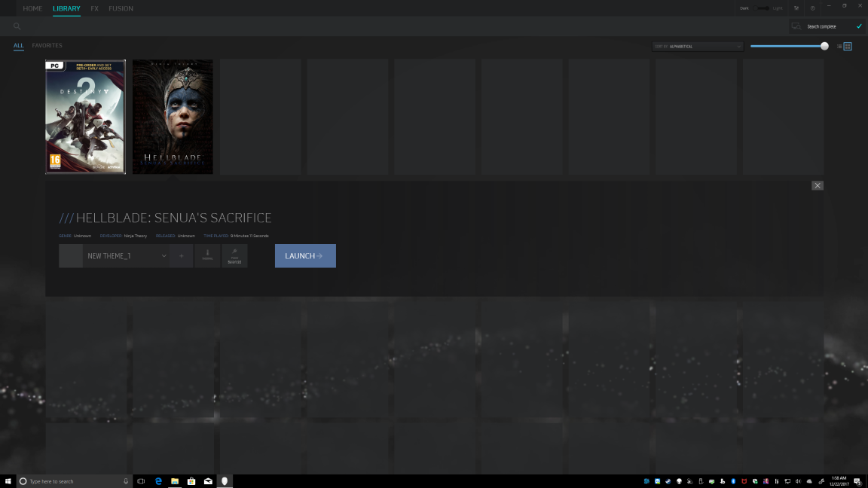
Task: Click the checkmark confirming search complete
Action: 858,26
